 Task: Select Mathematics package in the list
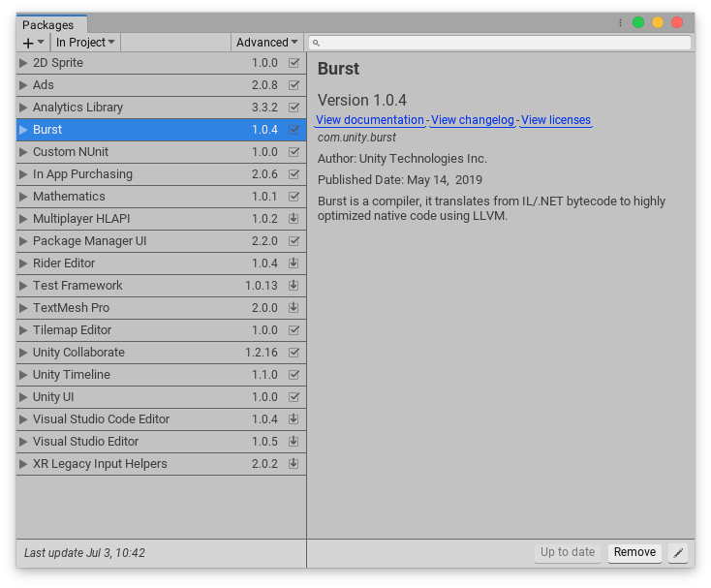click(69, 197)
